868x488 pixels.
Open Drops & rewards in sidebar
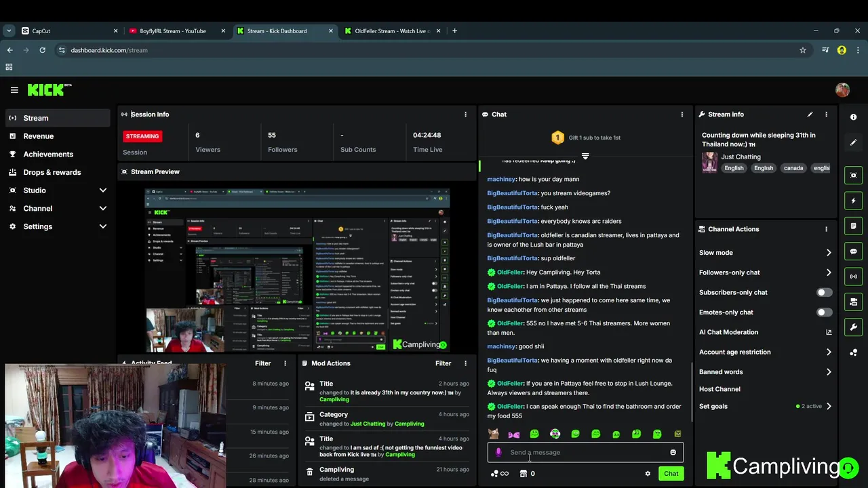(58, 172)
